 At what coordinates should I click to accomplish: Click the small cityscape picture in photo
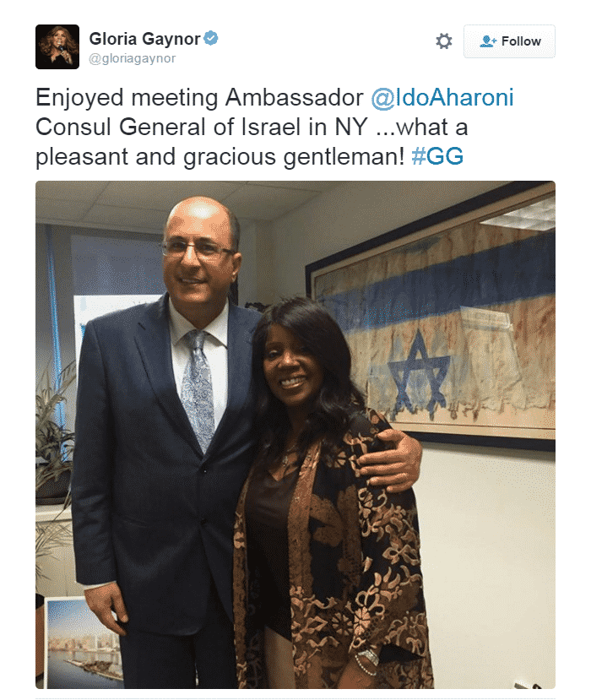84,643
